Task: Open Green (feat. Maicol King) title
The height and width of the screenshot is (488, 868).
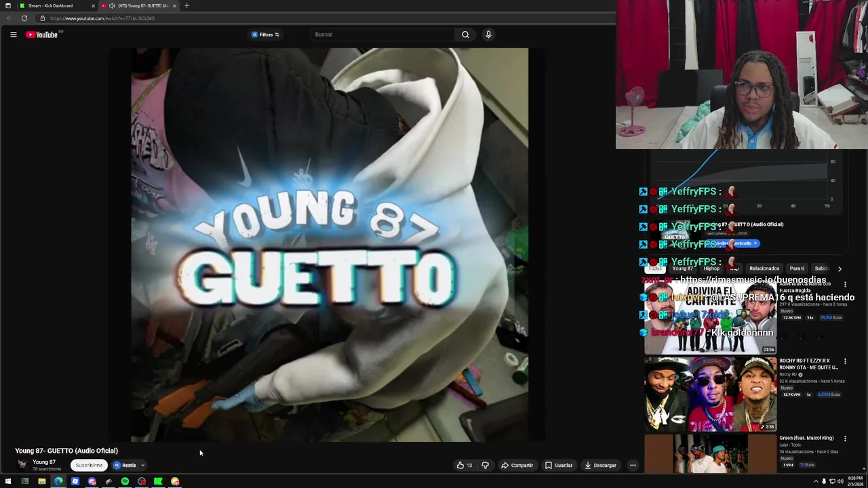Action: 806,438
